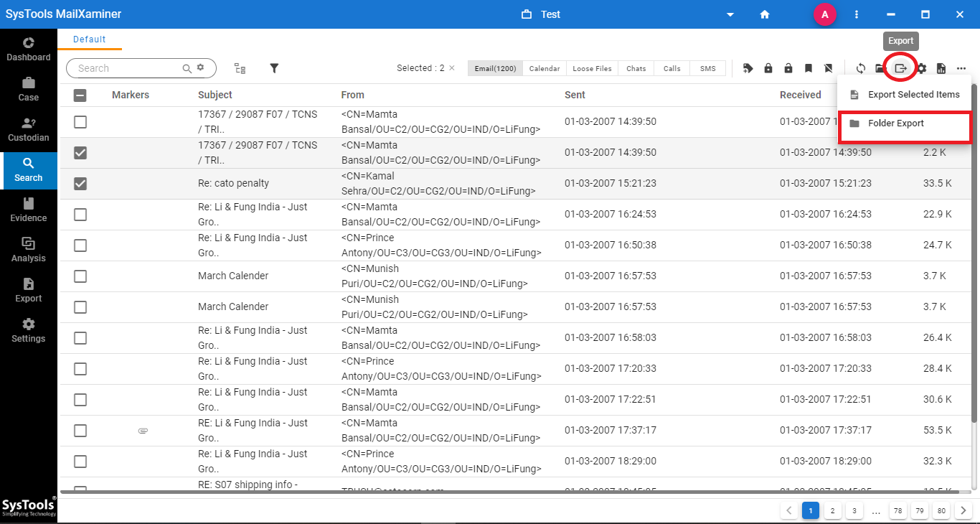
Task: Click the folder tree view icon
Action: (240, 68)
